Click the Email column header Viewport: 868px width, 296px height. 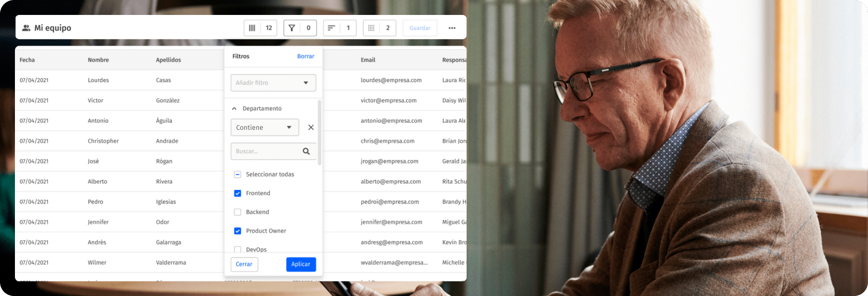coord(368,60)
